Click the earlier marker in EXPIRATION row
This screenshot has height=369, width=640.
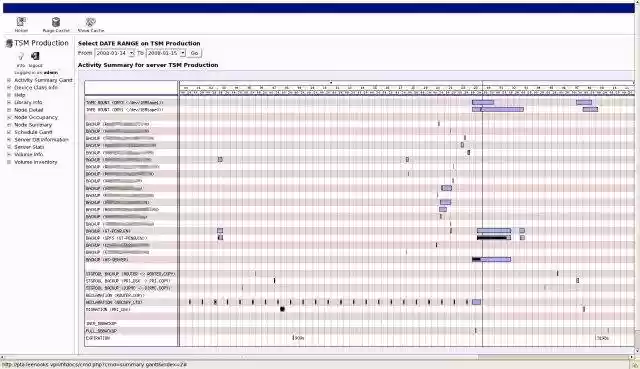[293, 338]
